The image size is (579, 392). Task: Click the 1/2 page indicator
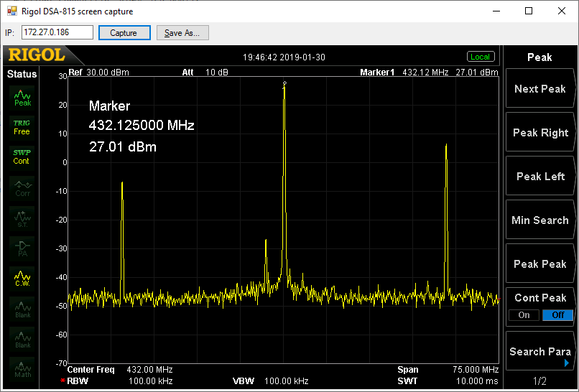pos(540,381)
